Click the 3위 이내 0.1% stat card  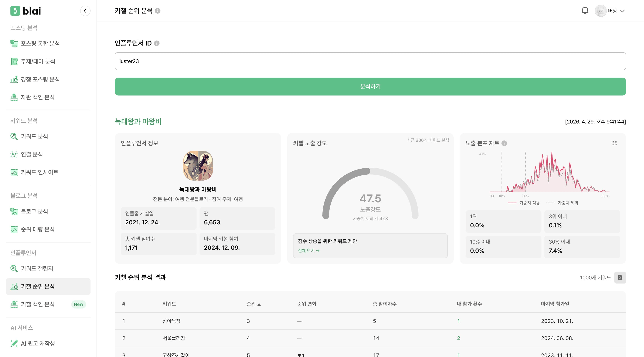coord(582,221)
